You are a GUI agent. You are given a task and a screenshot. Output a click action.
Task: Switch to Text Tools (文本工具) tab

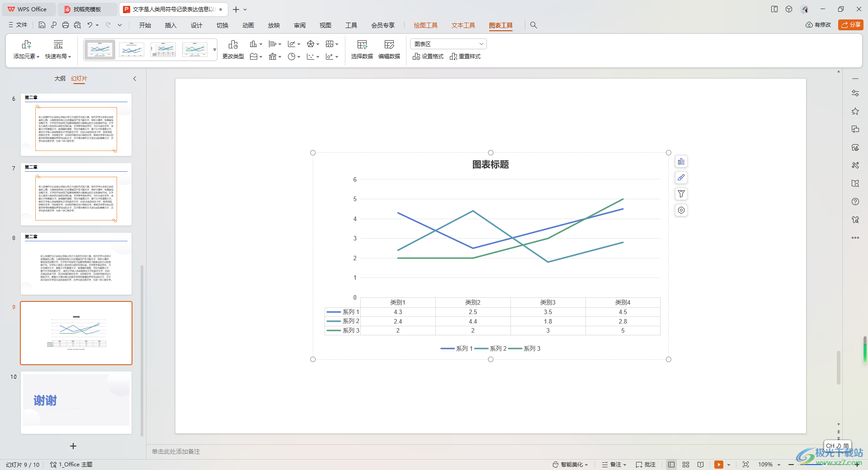(x=463, y=25)
